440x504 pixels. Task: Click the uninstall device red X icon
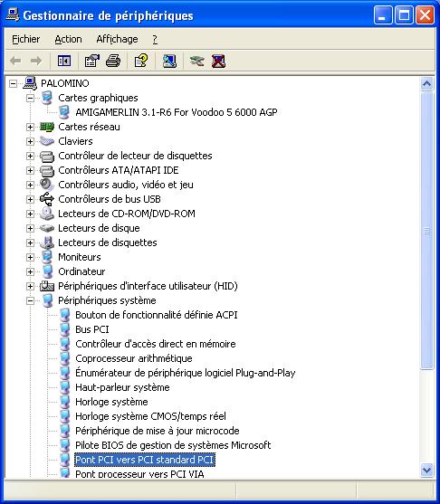(218, 61)
